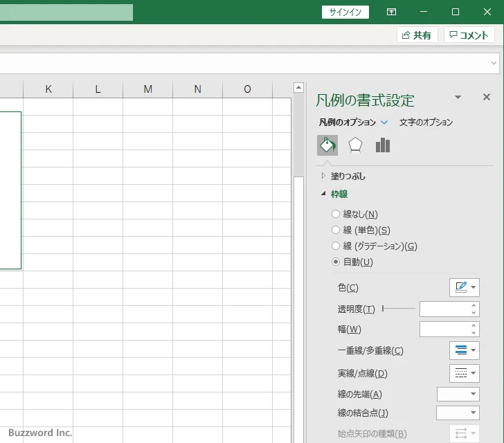The height and width of the screenshot is (443, 504).
Task: Select the 線なし(N) radio button
Action: (x=336, y=214)
